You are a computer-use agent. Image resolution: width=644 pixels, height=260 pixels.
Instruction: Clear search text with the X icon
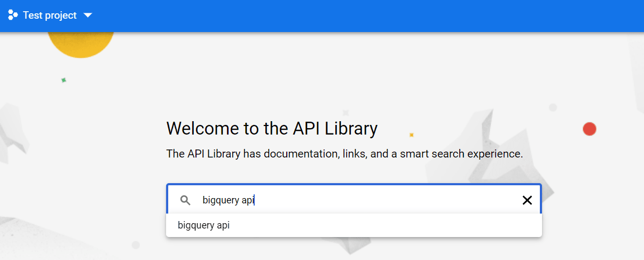tap(527, 200)
